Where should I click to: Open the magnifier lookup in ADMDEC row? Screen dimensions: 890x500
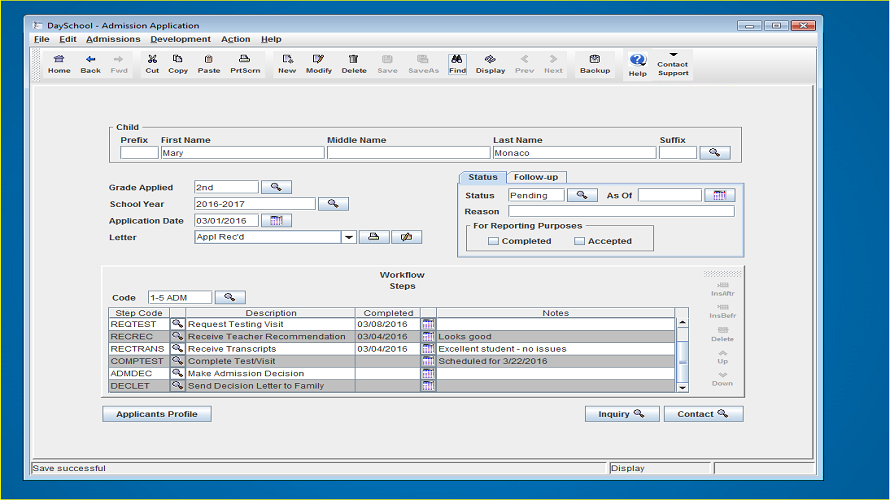click(178, 373)
